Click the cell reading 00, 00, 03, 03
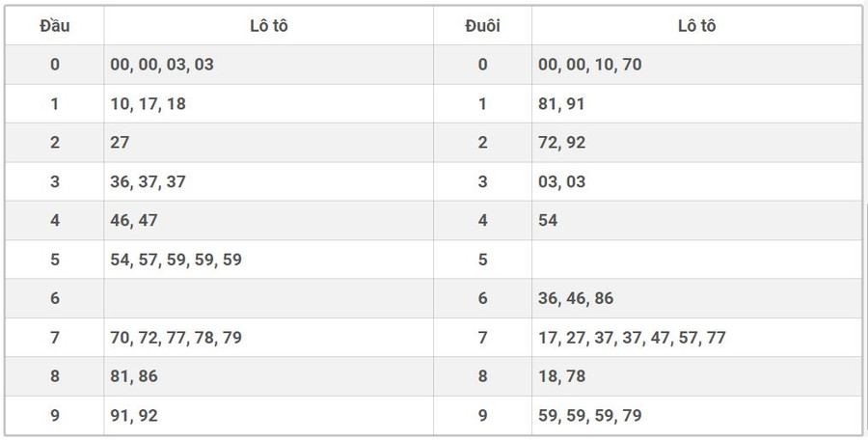Screen dimensions: 868x440 pos(162,65)
